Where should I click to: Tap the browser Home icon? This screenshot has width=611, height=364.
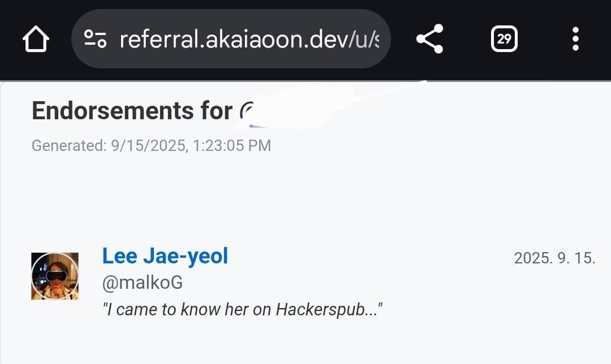[36, 39]
